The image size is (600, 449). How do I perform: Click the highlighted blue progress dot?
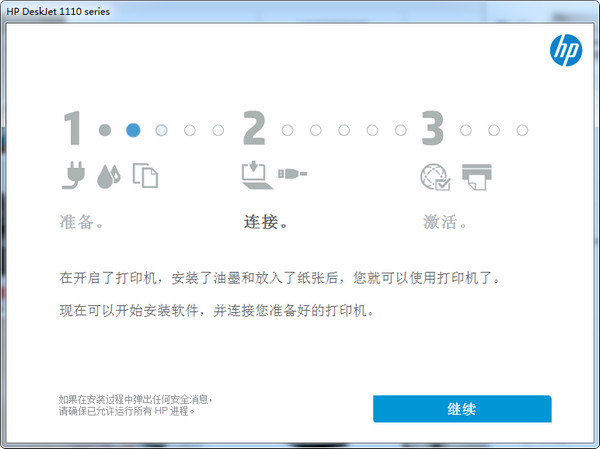tap(133, 130)
